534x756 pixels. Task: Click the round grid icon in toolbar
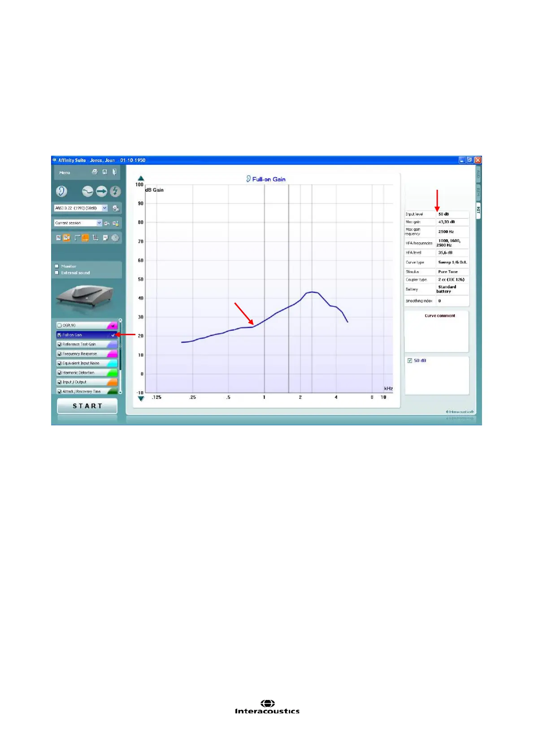[x=115, y=238]
